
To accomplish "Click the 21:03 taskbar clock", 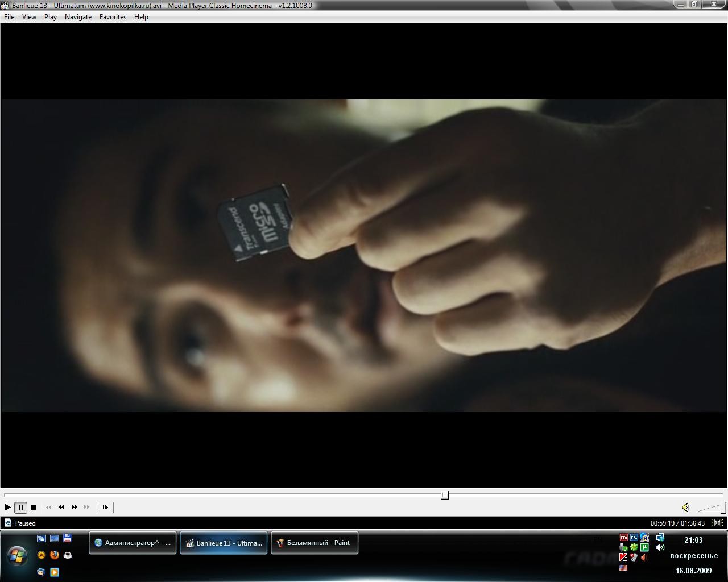I will [693, 541].
